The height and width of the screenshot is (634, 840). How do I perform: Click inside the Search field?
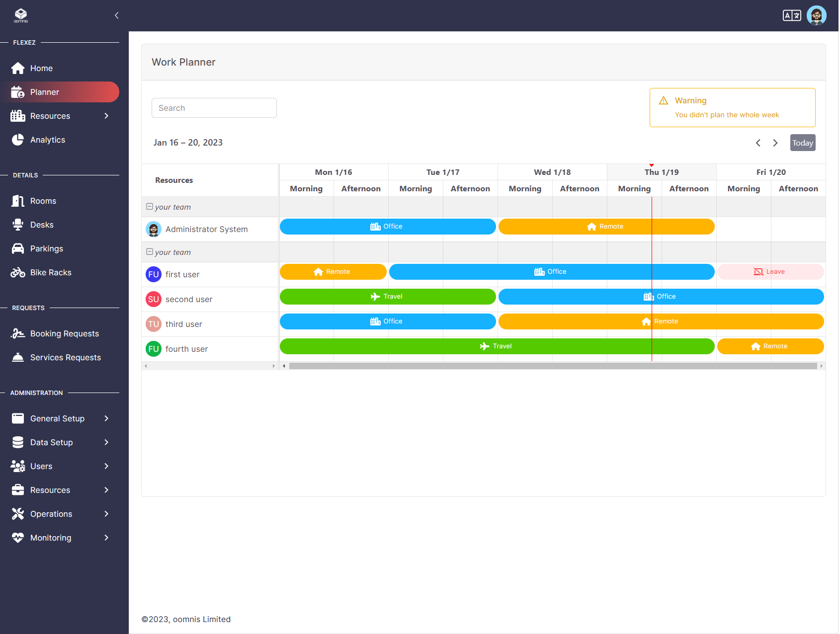214,108
